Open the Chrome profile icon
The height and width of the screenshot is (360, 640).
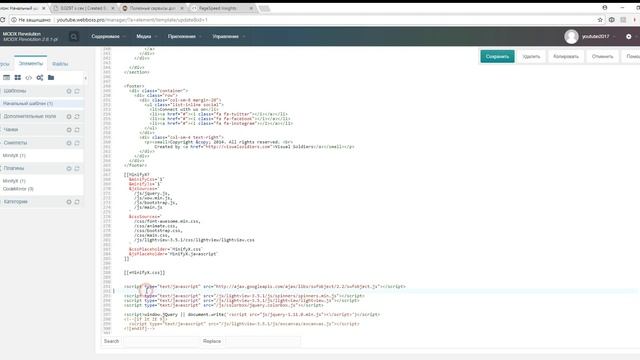tap(605, 8)
